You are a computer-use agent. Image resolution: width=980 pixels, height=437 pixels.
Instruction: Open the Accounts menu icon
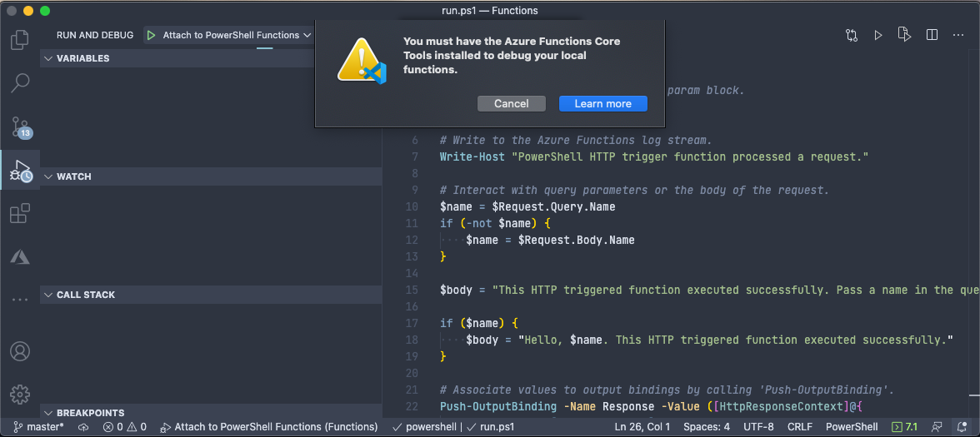pos(20,351)
